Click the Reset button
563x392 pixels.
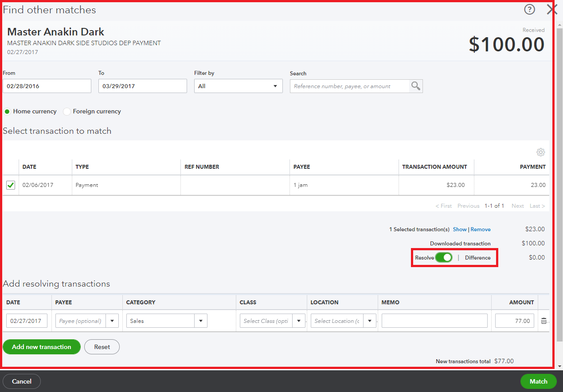[x=102, y=347]
